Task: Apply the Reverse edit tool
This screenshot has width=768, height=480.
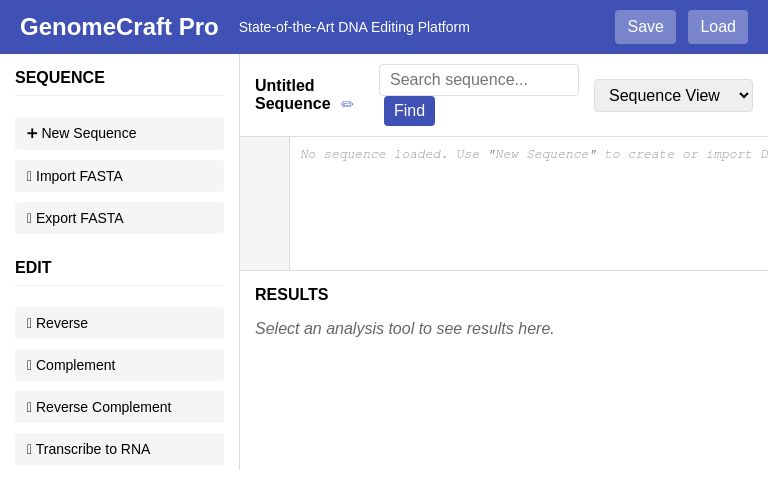Action: [119, 323]
